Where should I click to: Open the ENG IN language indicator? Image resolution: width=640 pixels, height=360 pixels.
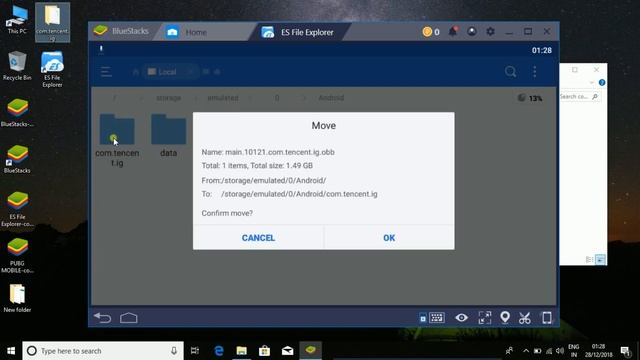pos(574,351)
